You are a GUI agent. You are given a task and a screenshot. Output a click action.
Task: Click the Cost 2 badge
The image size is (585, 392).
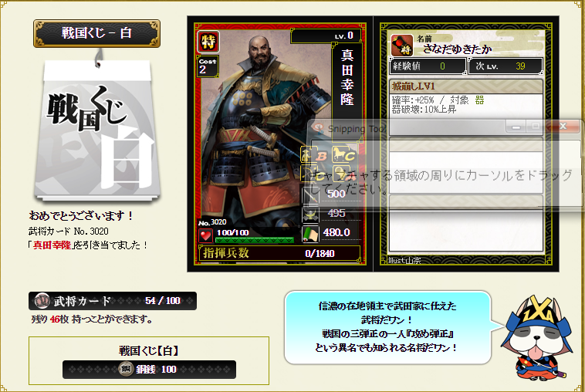coord(208,66)
